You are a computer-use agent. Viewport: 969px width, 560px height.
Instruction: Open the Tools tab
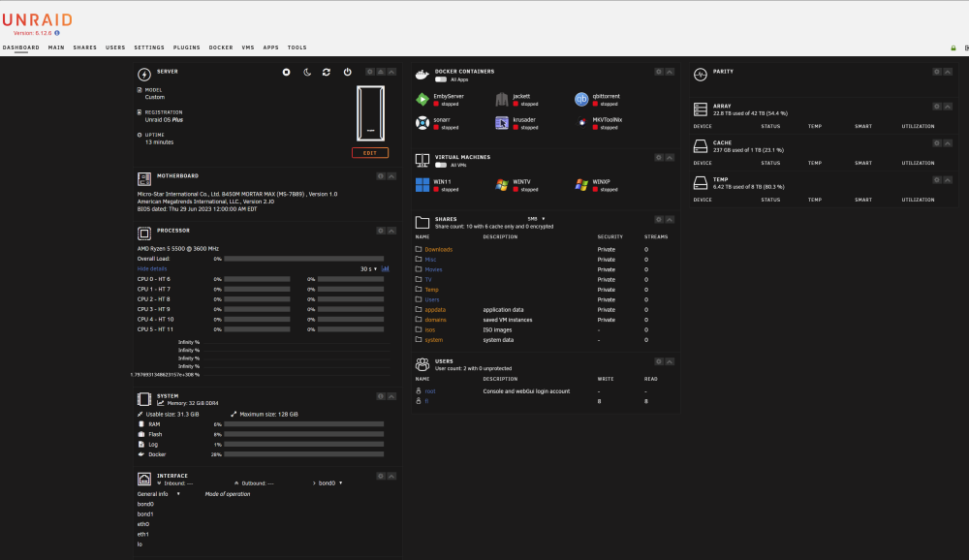tap(297, 47)
